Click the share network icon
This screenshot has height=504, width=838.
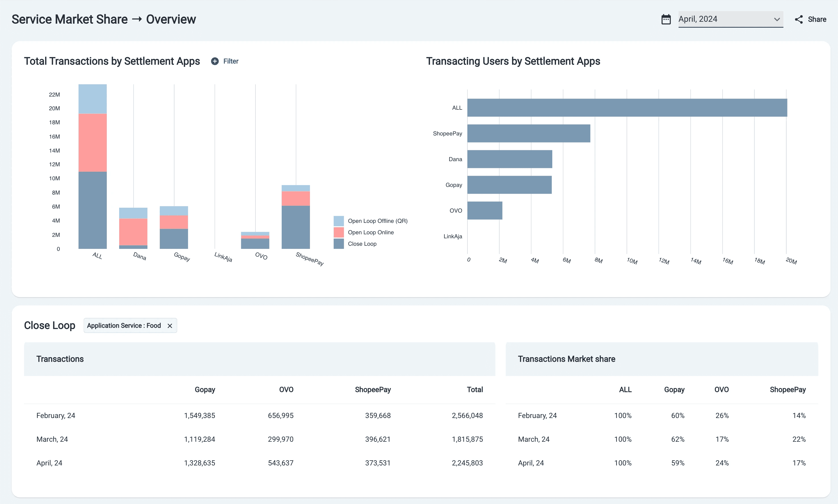[x=799, y=19]
